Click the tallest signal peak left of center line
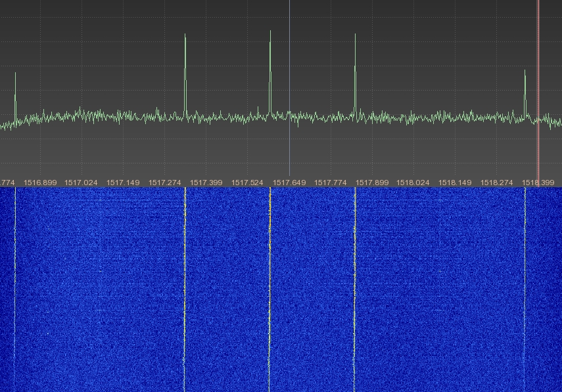 click(x=270, y=33)
